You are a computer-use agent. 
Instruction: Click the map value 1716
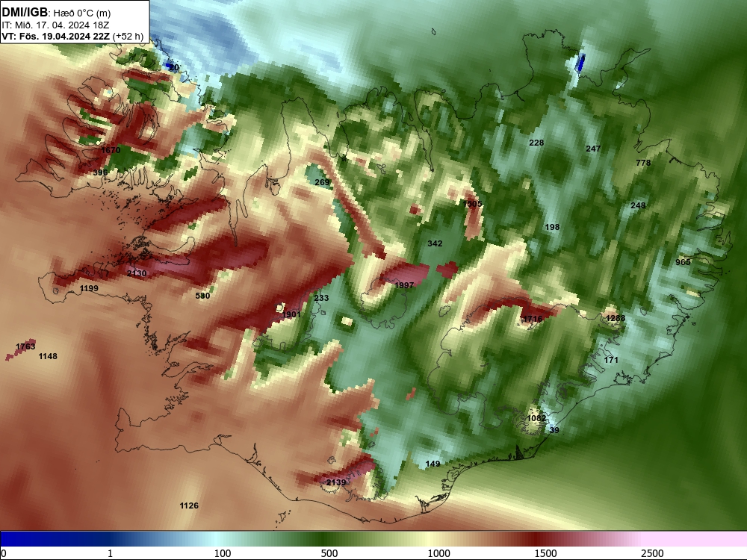point(533,319)
